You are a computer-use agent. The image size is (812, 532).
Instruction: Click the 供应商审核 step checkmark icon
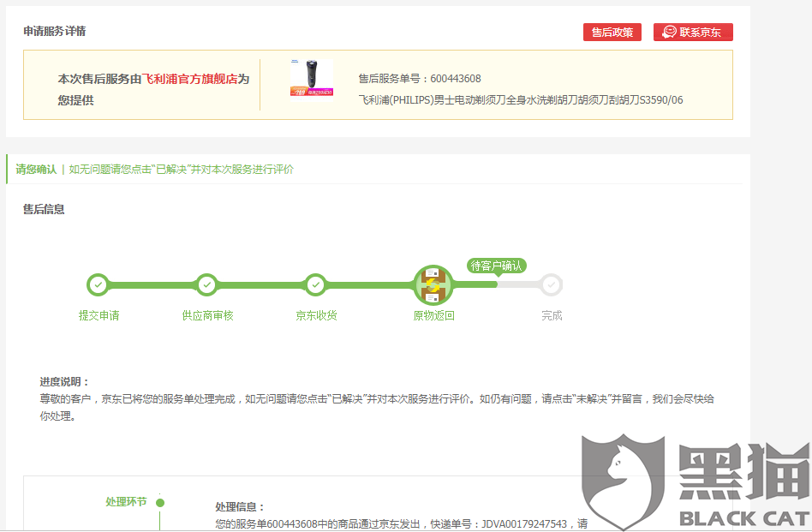pyautogui.click(x=207, y=284)
